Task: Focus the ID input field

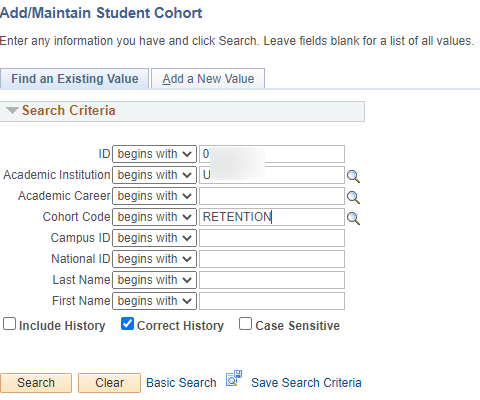Action: point(272,154)
